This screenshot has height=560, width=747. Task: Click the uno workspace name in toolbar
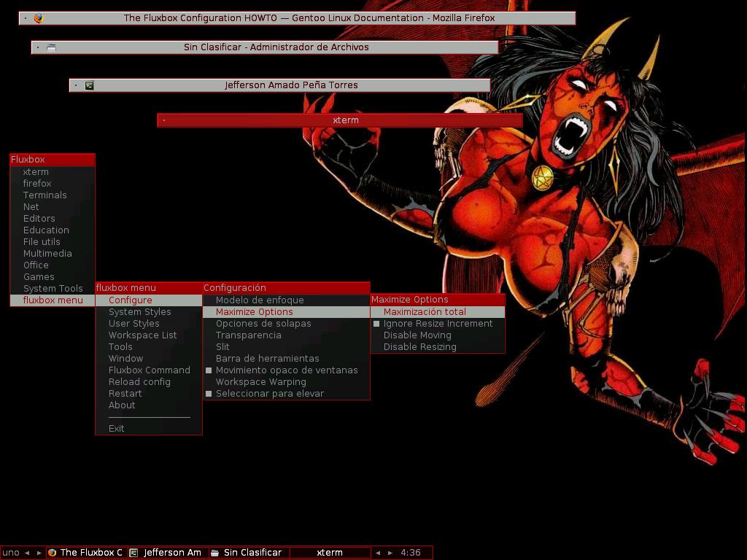click(11, 553)
